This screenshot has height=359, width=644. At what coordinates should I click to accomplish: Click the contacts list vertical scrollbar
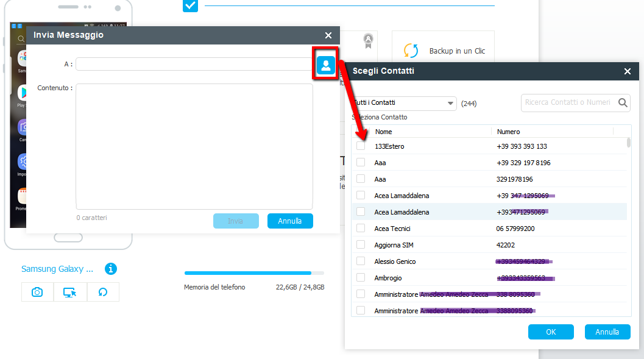pyautogui.click(x=628, y=143)
